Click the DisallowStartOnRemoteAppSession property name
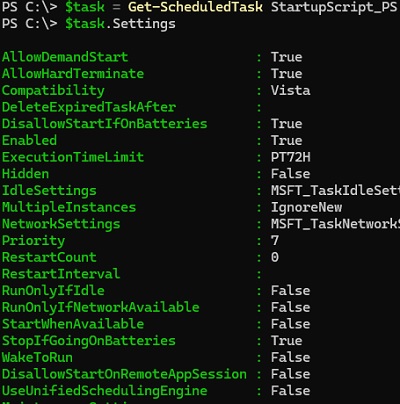The width and height of the screenshot is (400, 404). (x=124, y=374)
